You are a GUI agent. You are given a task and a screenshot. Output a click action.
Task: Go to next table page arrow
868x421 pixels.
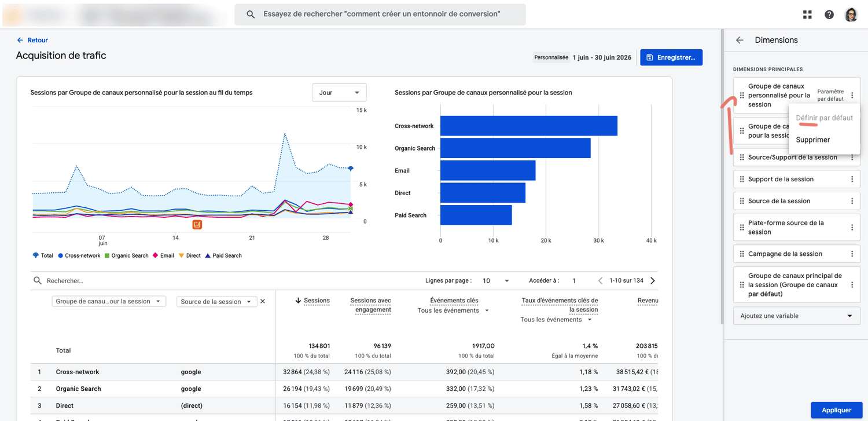[x=653, y=281]
